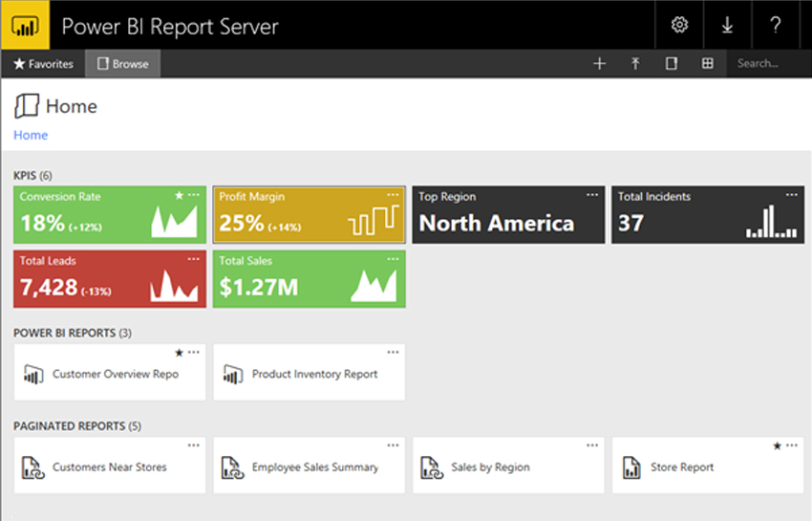Open ellipsis menu on Employee Sales Summary
Image resolution: width=812 pixels, height=521 pixels.
(393, 445)
